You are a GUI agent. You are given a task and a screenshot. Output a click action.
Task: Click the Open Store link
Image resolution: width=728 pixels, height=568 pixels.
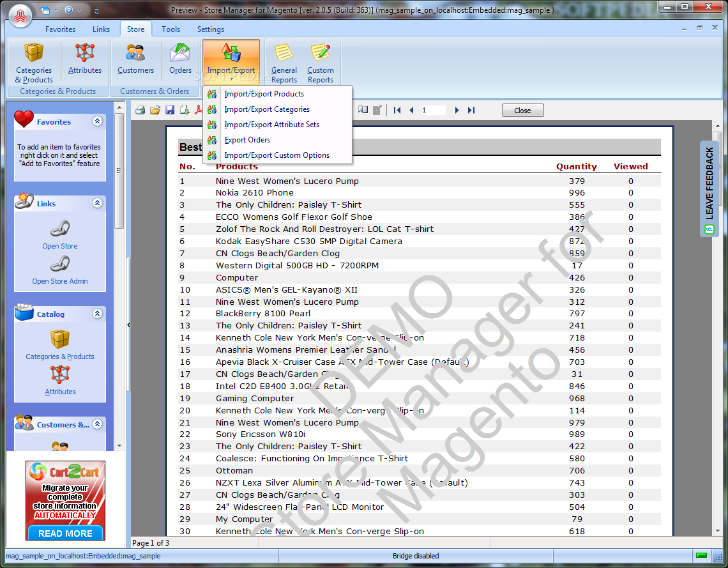click(x=60, y=246)
